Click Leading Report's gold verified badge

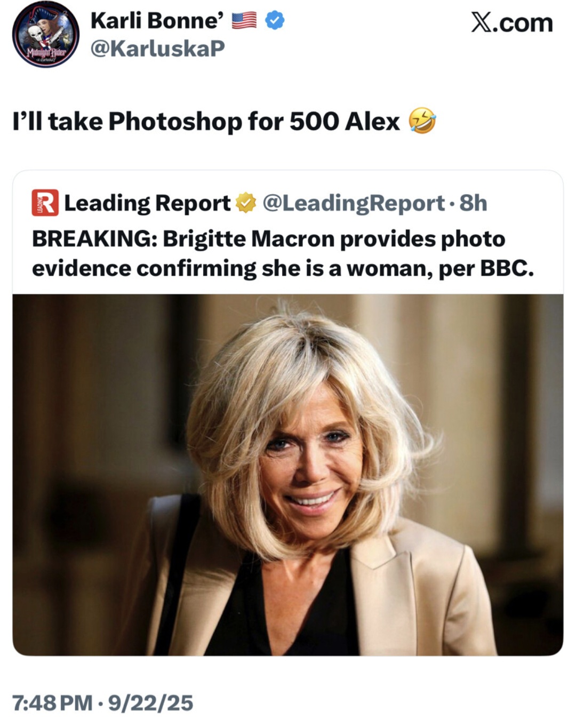click(x=246, y=203)
